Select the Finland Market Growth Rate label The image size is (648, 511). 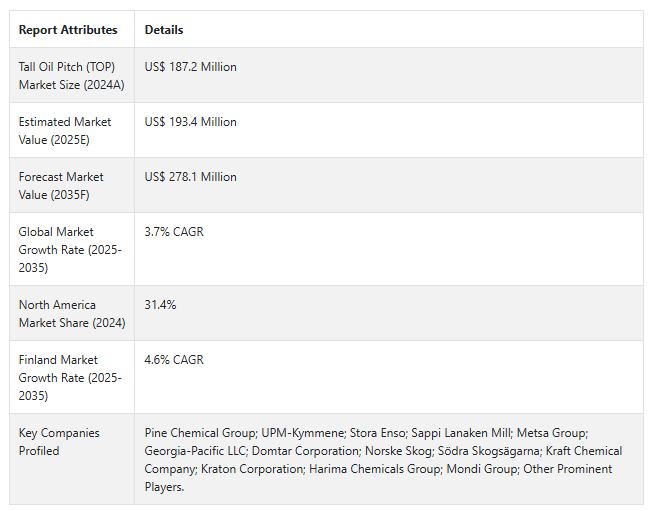(x=70, y=377)
